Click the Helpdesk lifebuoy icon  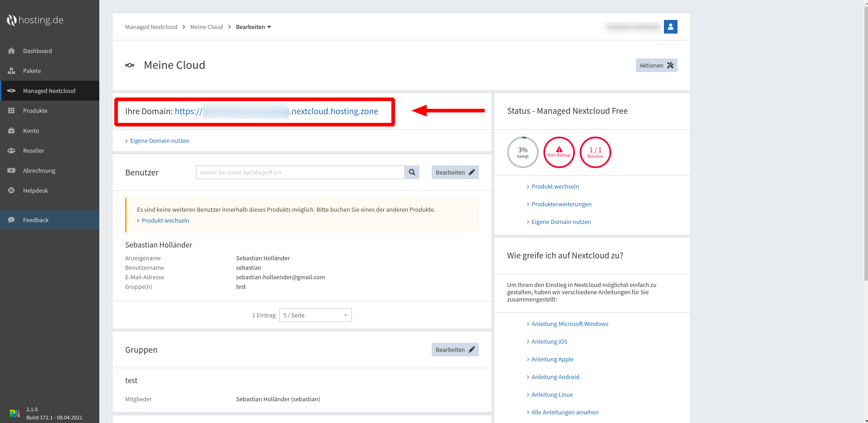pos(11,190)
